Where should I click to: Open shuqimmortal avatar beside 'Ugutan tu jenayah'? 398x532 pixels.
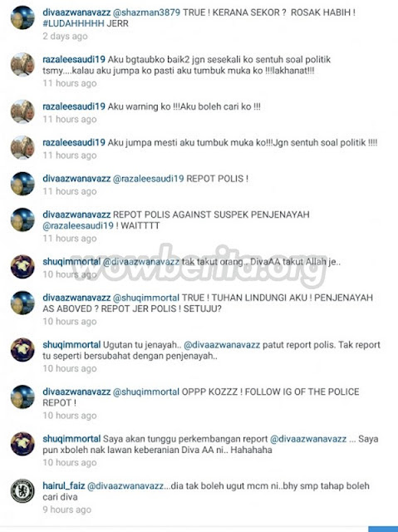point(22,350)
